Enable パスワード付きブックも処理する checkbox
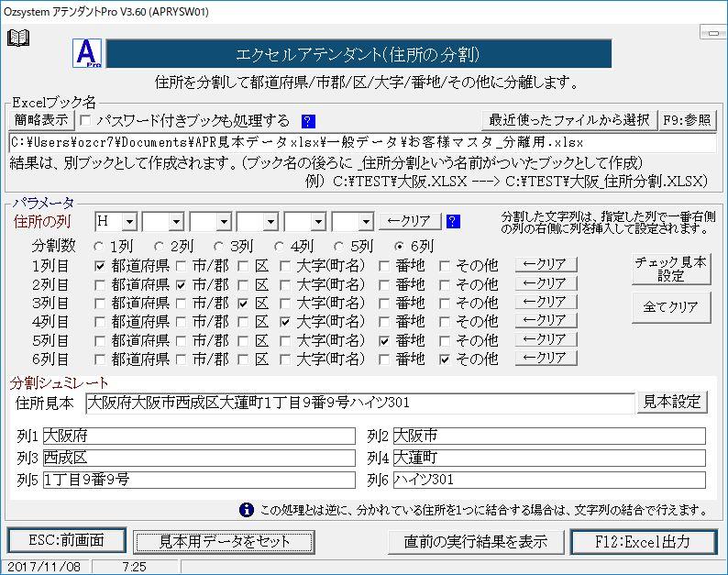This screenshot has height=575, width=728. (85, 120)
